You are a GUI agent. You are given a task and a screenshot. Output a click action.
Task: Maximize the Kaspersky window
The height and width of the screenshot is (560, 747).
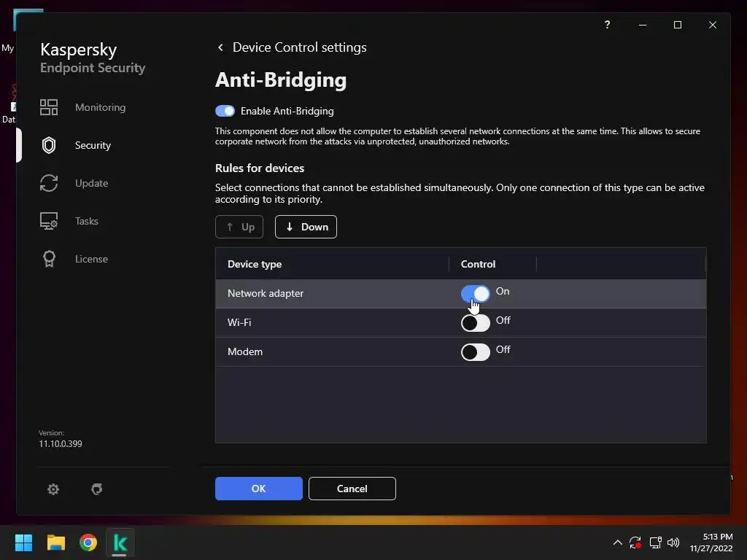click(x=678, y=25)
